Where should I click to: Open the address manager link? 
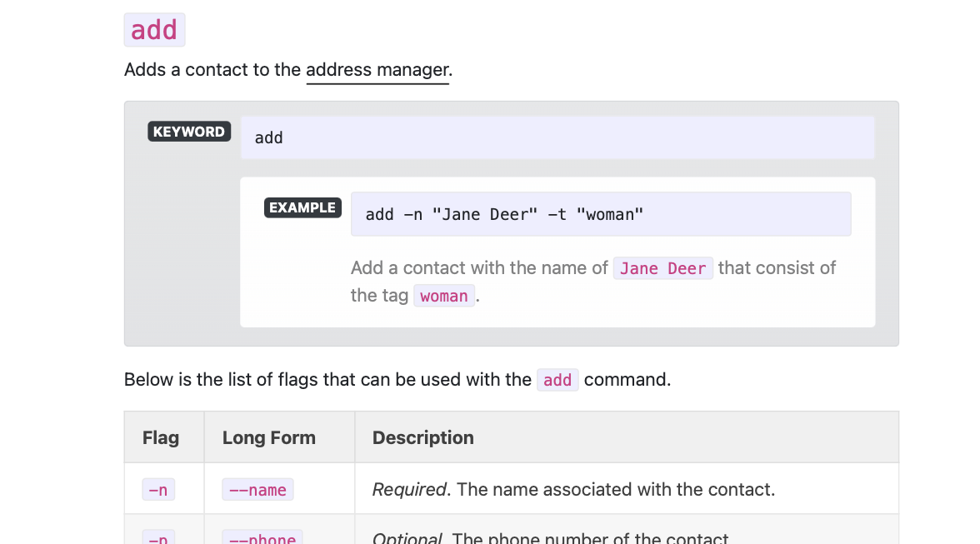pos(377,69)
